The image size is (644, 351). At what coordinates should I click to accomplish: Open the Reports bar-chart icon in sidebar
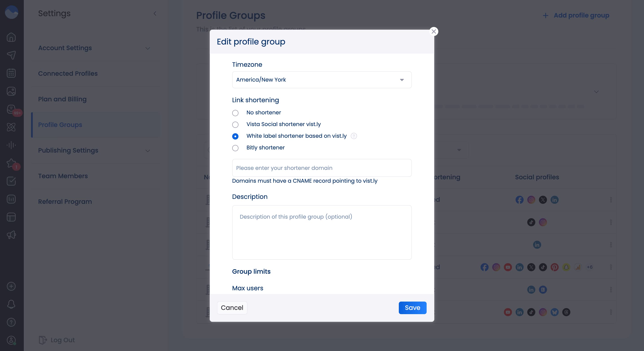(11, 199)
